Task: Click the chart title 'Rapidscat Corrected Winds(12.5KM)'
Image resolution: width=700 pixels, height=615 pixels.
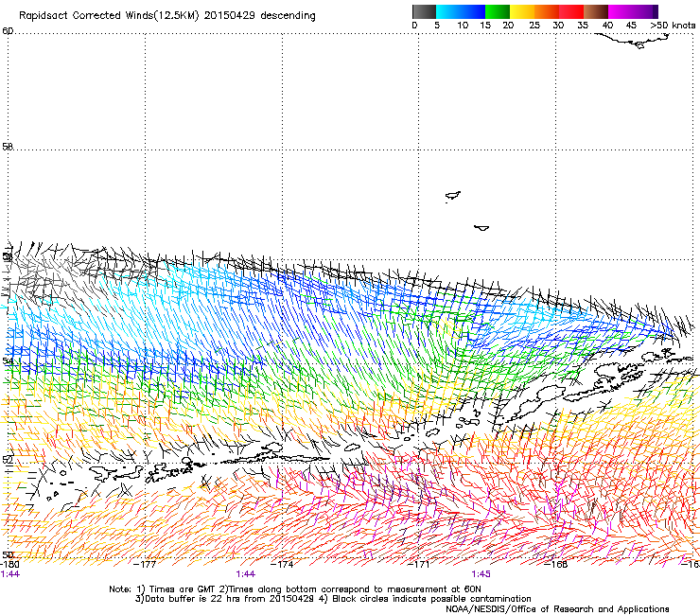Action: point(109,16)
